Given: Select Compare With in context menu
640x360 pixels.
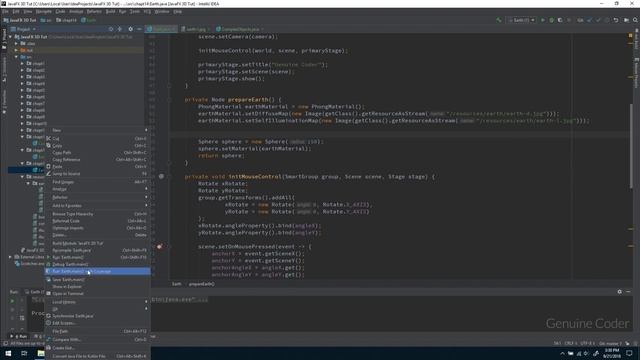Looking at the screenshot, I should pyautogui.click(x=98, y=339).
